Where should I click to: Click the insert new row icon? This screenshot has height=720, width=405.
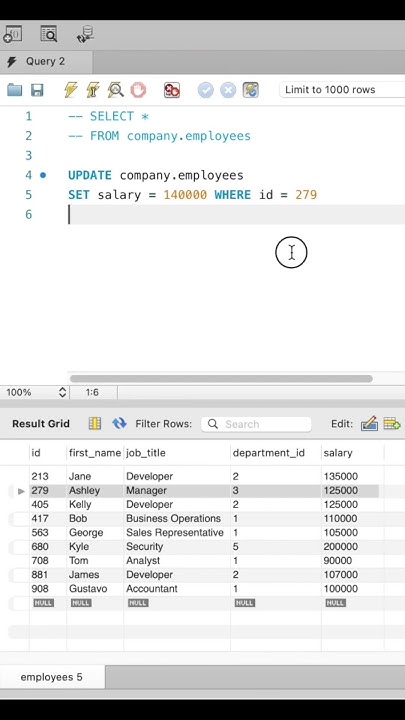[392, 423]
